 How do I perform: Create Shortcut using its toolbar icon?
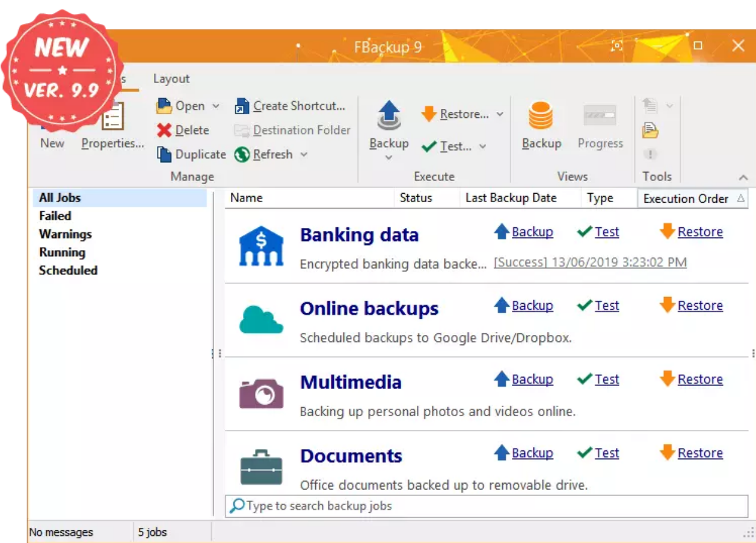pyautogui.click(x=243, y=106)
